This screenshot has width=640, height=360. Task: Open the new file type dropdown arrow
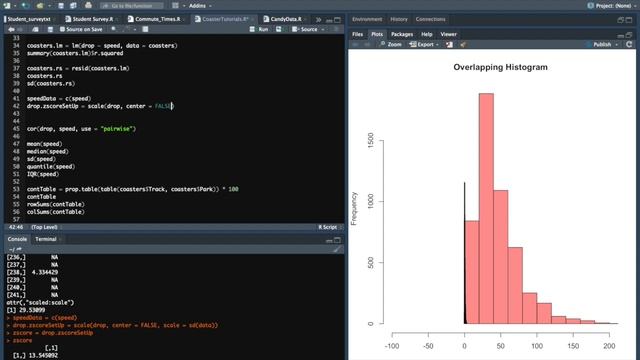[x=14, y=6]
